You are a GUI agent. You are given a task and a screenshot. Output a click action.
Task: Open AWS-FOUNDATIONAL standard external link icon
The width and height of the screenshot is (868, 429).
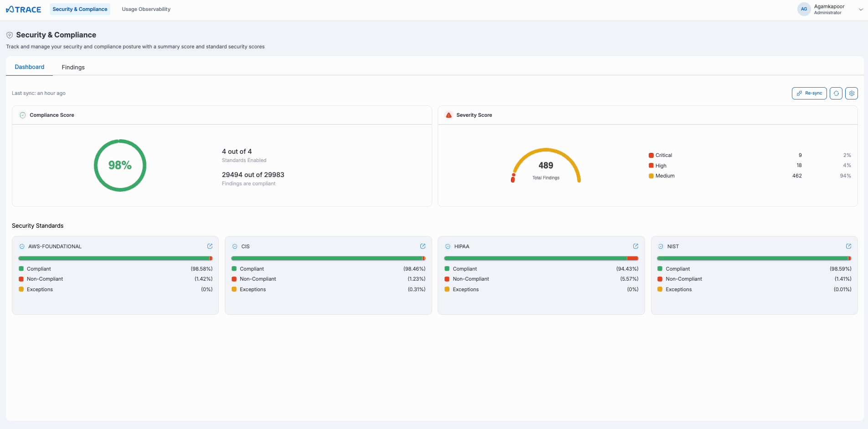pyautogui.click(x=210, y=246)
